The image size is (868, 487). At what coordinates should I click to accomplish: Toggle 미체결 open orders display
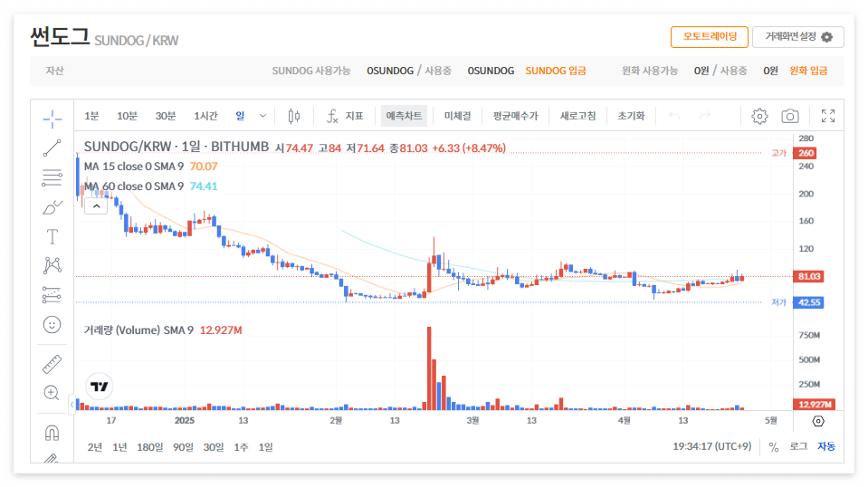click(457, 116)
